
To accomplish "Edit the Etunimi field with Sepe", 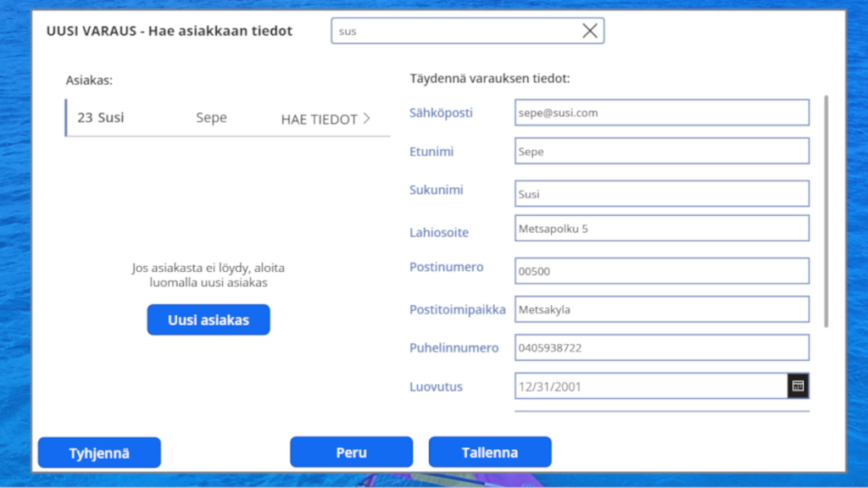I will pos(662,151).
